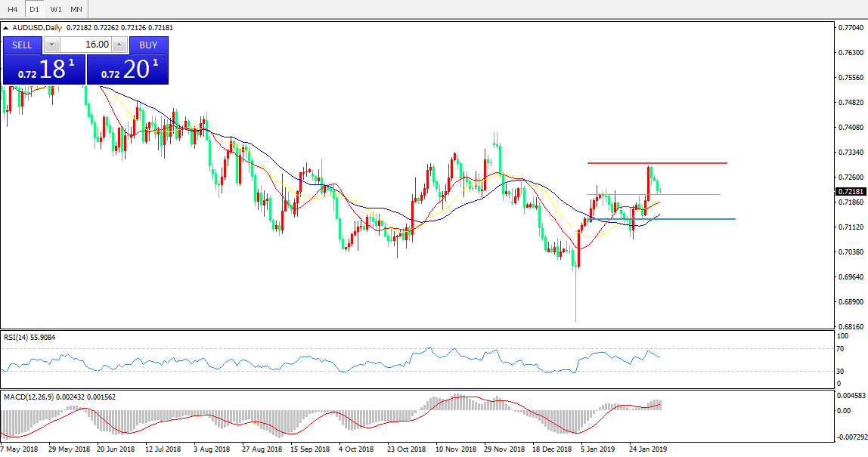Click the SELL button
Viewport: 868px width, 457px height.
click(x=23, y=45)
